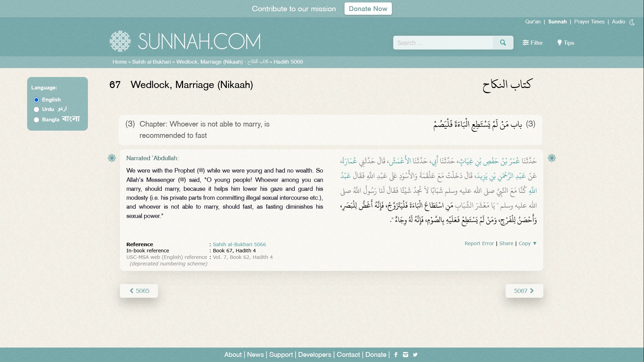644x362 pixels.
Task: Open the Sunnah menu link
Action: [x=557, y=22]
